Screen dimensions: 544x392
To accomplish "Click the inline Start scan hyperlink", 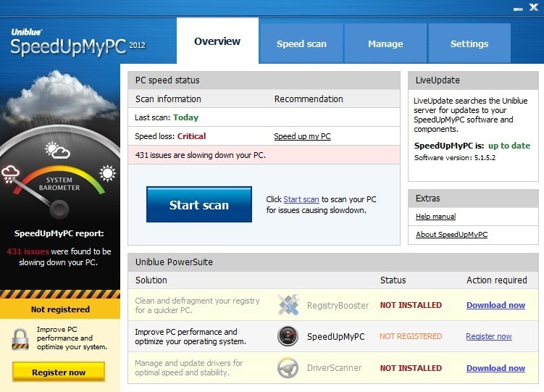I will [x=301, y=199].
